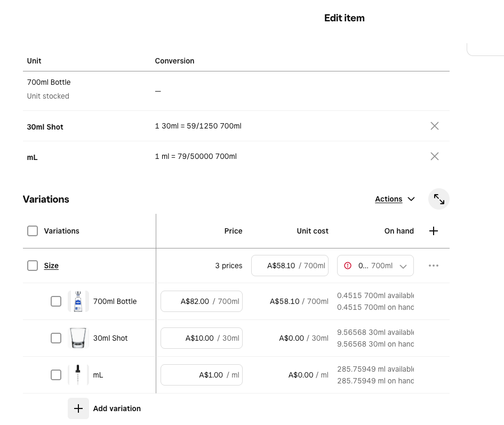
Task: Edit the mL price A$1.00 field
Action: [x=202, y=375]
